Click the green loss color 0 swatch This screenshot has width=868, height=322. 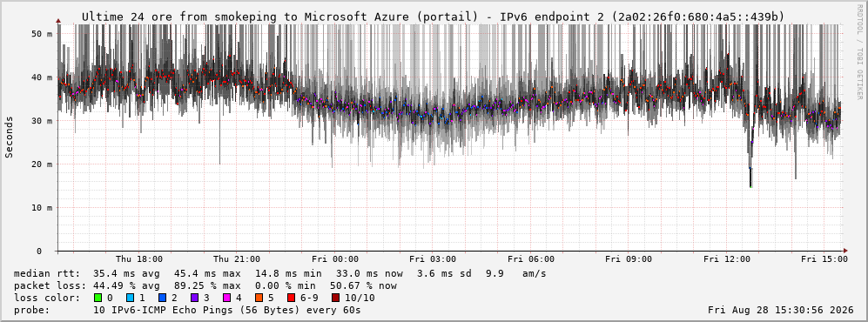98,298
